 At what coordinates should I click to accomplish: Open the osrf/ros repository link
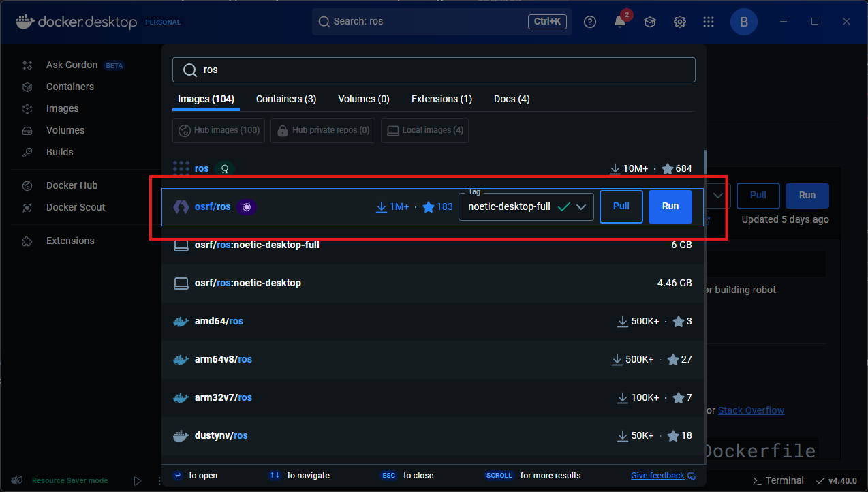(213, 207)
